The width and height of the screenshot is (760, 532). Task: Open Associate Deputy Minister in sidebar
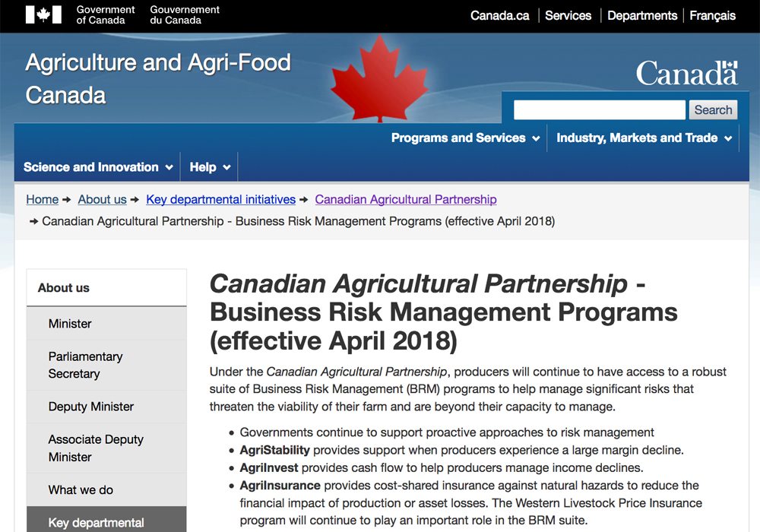point(106,448)
